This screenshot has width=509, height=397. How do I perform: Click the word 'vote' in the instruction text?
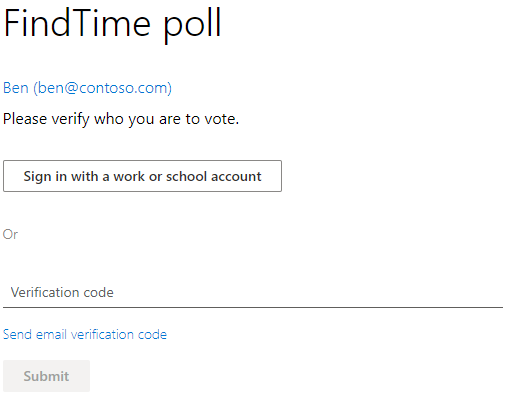click(x=220, y=119)
